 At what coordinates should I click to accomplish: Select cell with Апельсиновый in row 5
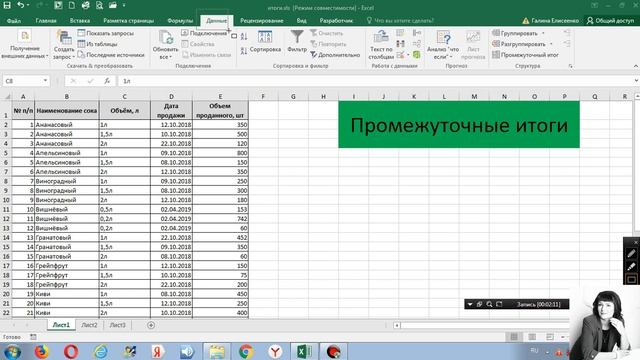pos(67,153)
